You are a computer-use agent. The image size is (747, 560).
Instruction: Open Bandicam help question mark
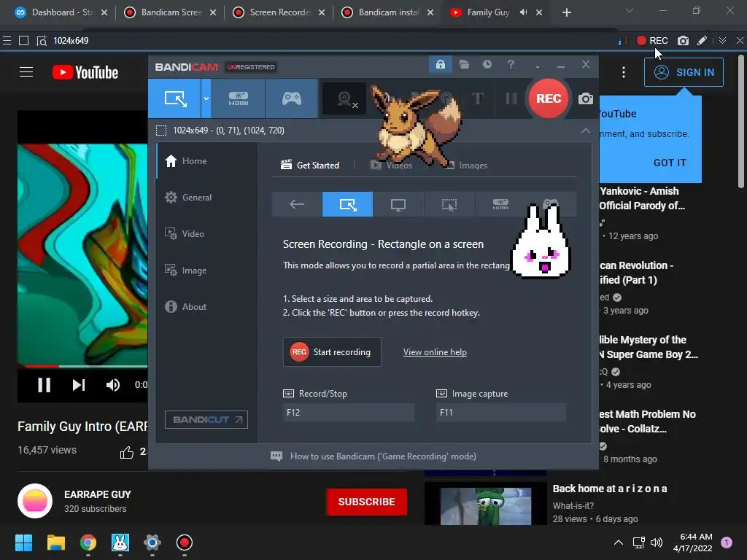[511, 64]
